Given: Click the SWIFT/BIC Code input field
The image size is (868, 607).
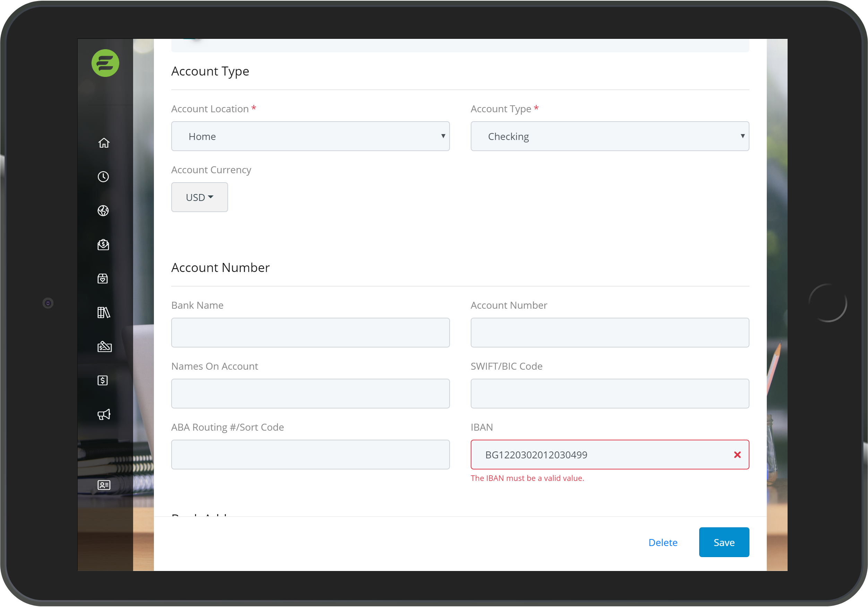Looking at the screenshot, I should (610, 394).
